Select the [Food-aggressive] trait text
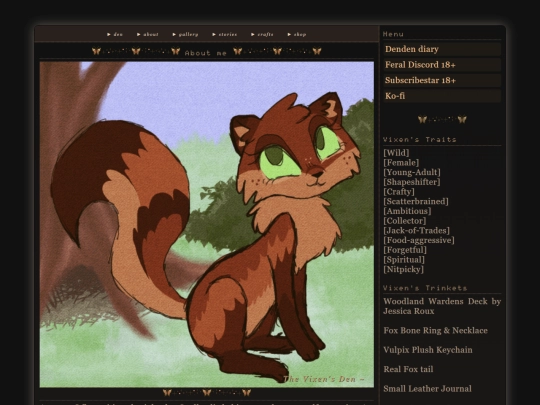Viewport: 540px width, 405px height. tap(419, 240)
